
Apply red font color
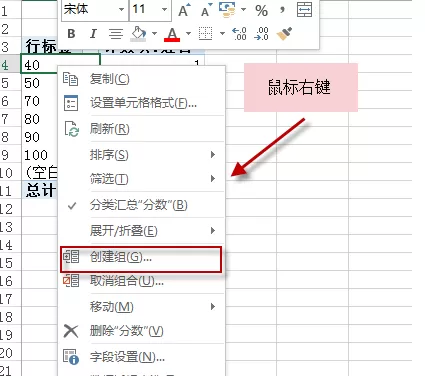point(172,34)
